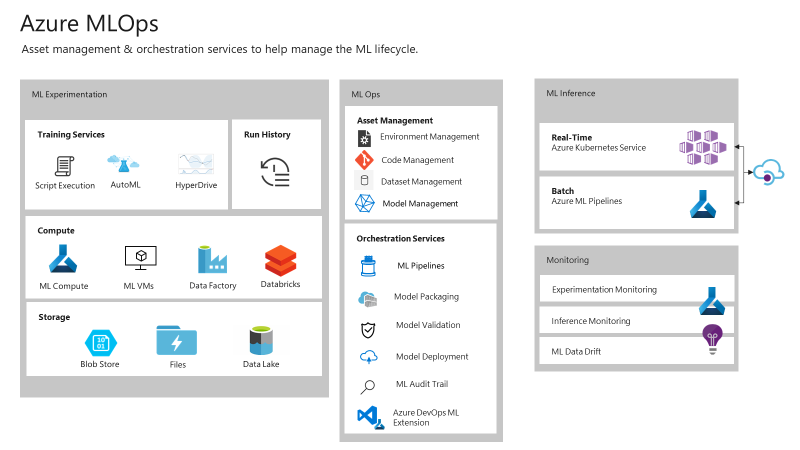Click the Databricks red stack icon
This screenshot has height=450, width=800.
pyautogui.click(x=281, y=260)
